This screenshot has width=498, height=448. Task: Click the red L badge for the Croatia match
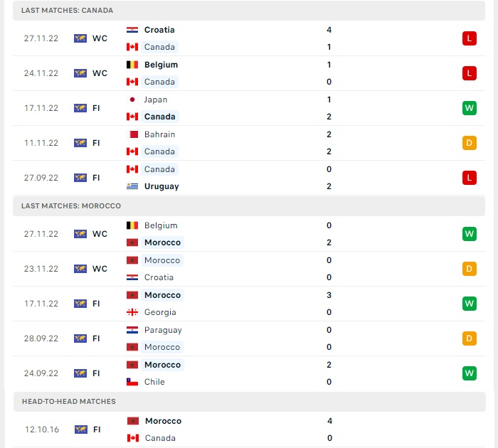click(x=470, y=38)
